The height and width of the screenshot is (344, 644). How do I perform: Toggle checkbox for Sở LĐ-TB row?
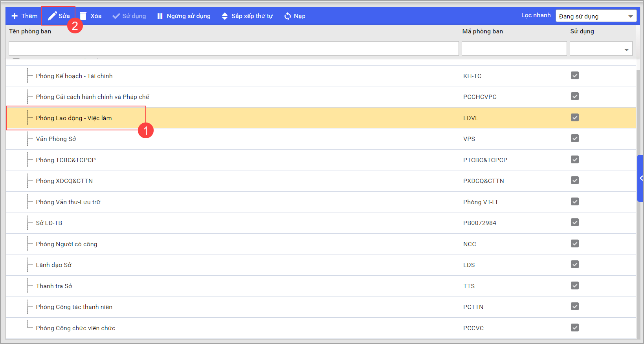[575, 222]
